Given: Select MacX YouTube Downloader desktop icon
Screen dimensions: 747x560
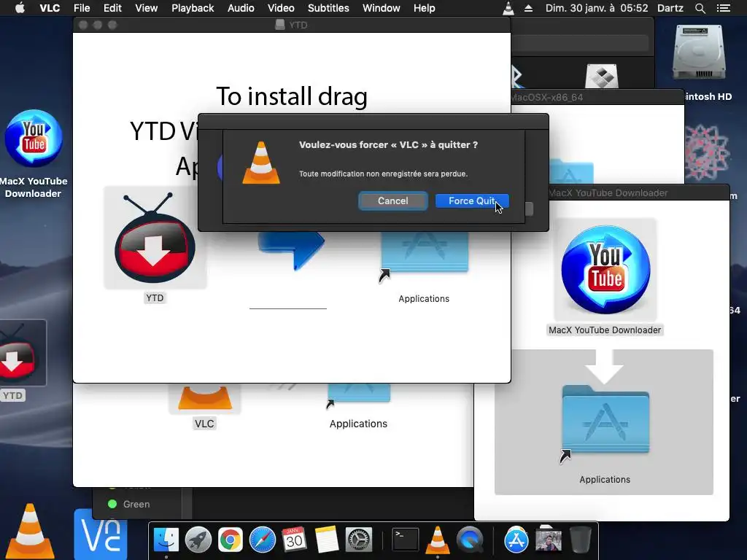Looking at the screenshot, I should click(34, 138).
